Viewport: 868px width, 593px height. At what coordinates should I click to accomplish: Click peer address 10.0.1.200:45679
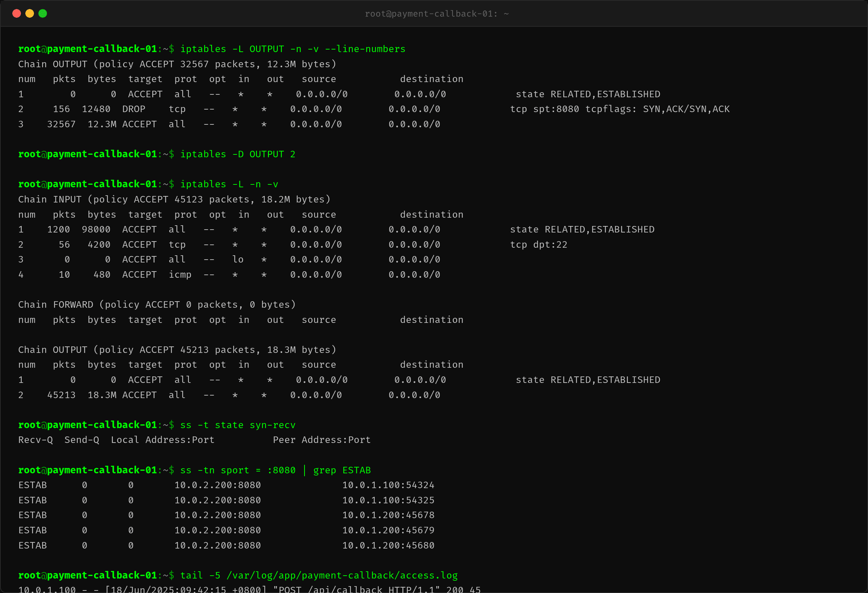pos(388,530)
